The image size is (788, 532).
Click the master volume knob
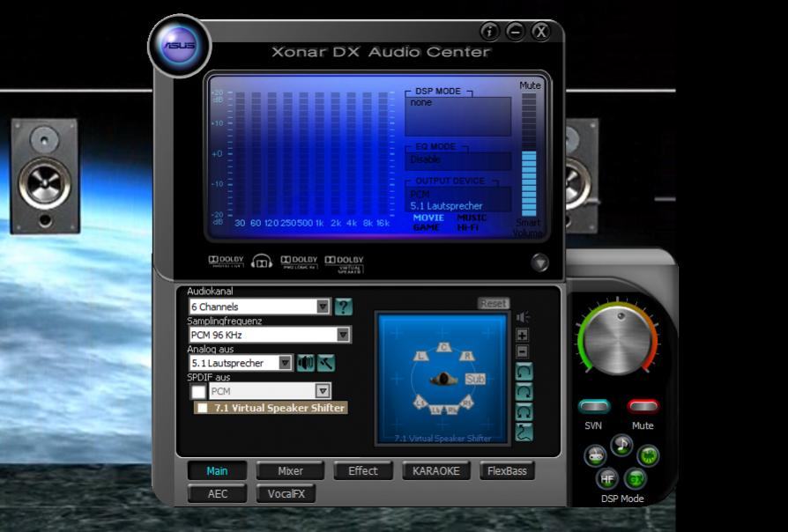coord(618,341)
